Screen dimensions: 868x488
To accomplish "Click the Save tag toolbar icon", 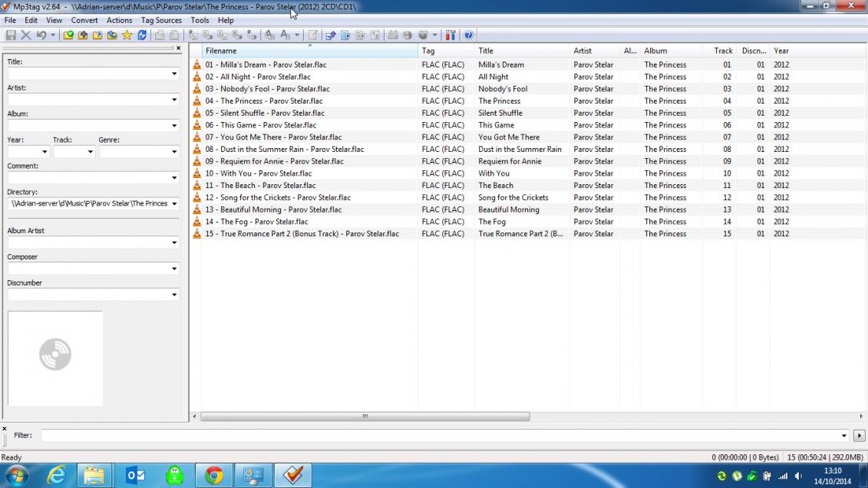I will 11,35.
